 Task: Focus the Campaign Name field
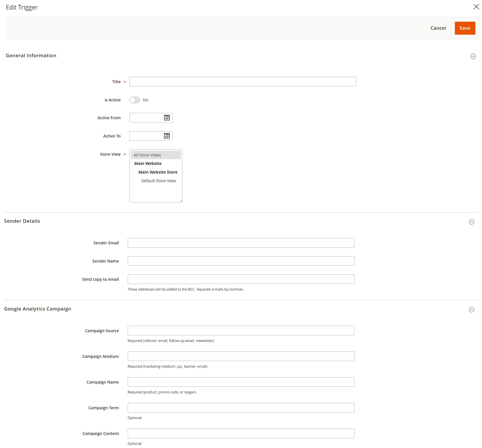point(241,382)
